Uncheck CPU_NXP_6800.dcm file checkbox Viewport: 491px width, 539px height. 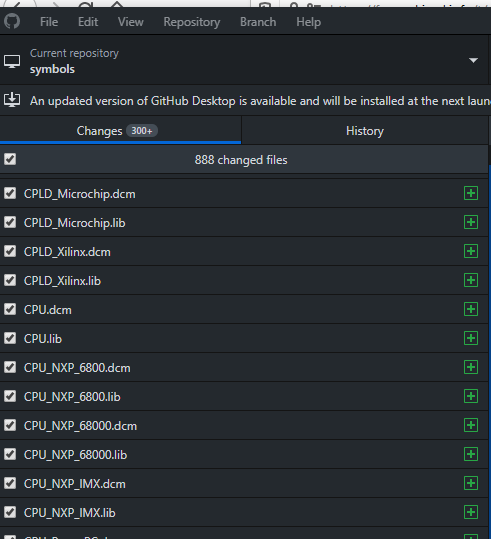[10, 367]
